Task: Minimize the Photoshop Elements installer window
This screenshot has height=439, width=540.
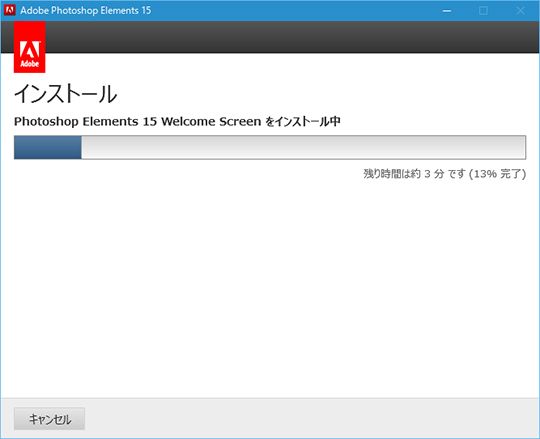Action: [447, 11]
